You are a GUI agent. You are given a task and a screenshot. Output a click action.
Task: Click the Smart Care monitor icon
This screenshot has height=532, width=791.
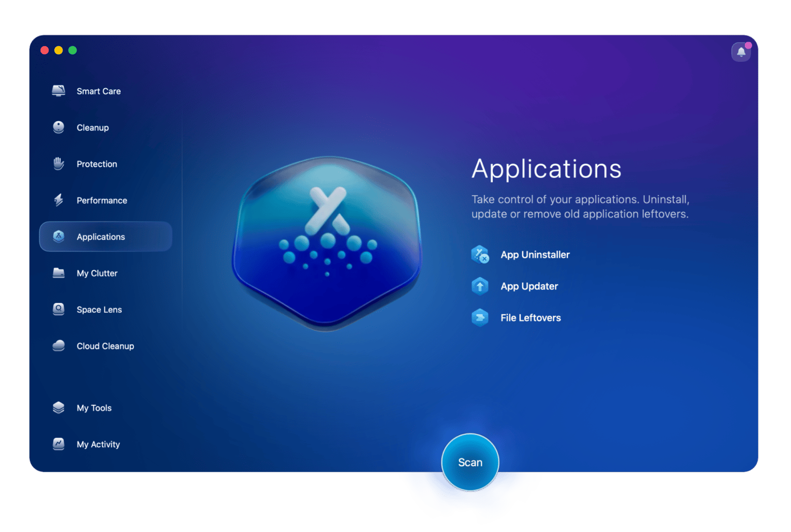pos(59,91)
